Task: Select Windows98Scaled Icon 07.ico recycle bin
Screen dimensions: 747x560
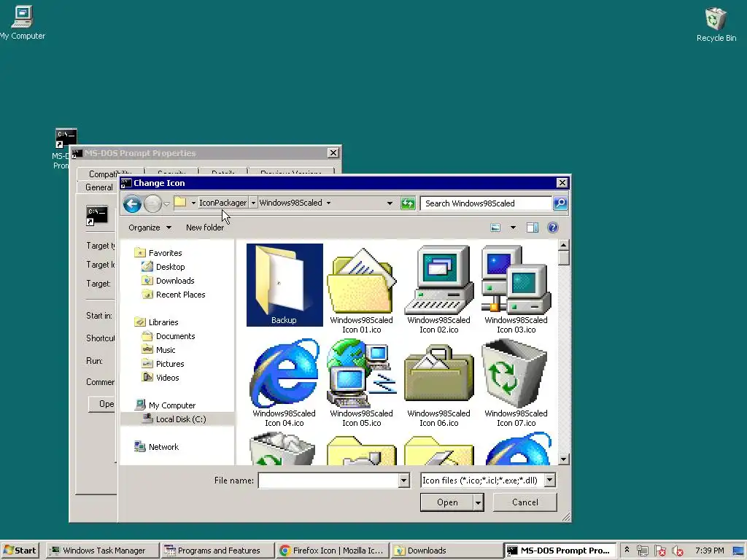Action: tap(516, 383)
